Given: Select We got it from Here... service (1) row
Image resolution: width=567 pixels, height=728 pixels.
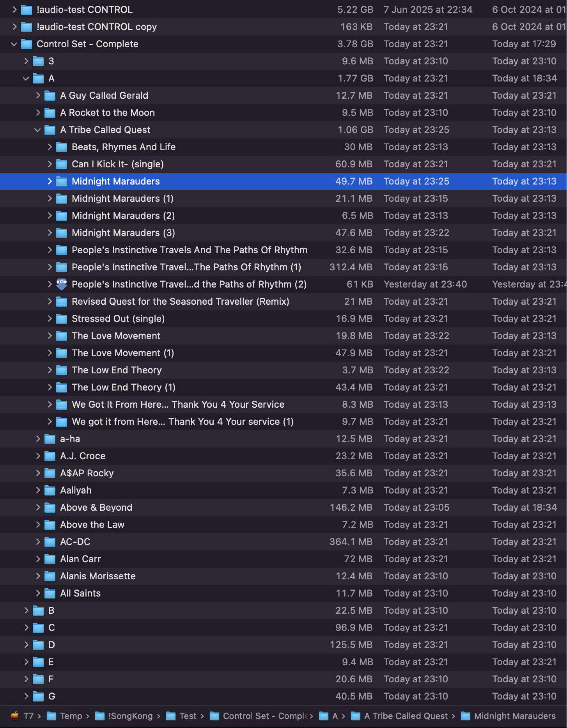Looking at the screenshot, I should click(283, 422).
